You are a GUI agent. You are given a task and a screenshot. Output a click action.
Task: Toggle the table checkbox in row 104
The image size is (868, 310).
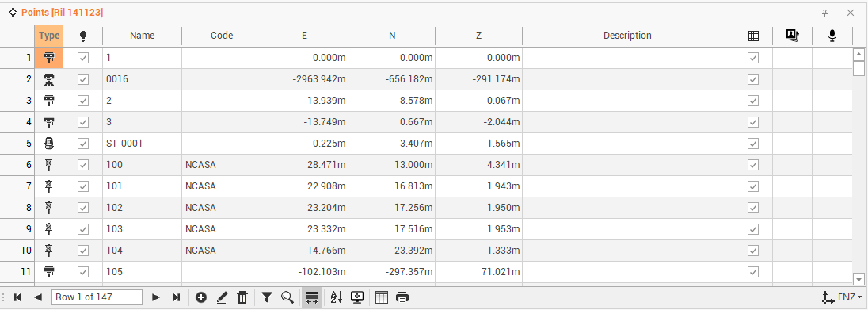pos(753,251)
